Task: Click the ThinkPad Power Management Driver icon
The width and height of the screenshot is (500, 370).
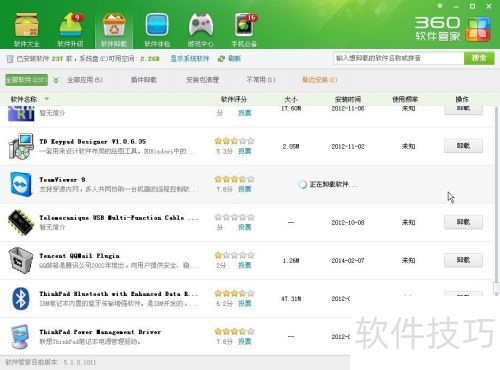Action: pyautogui.click(x=20, y=336)
